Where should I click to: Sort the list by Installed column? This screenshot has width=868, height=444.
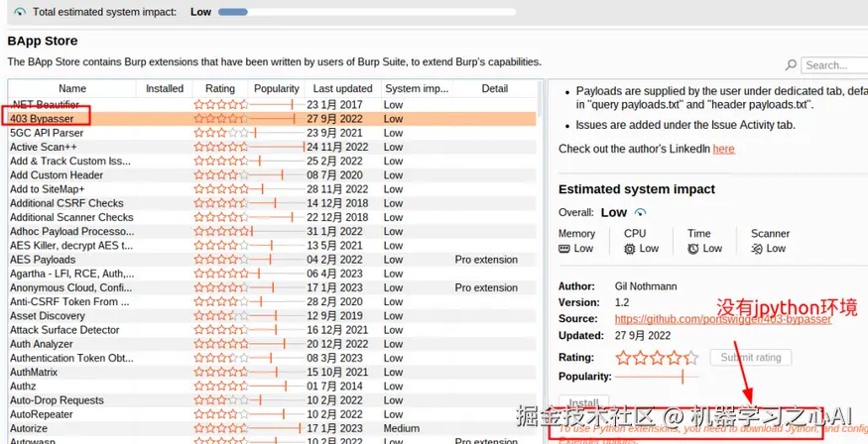[165, 88]
